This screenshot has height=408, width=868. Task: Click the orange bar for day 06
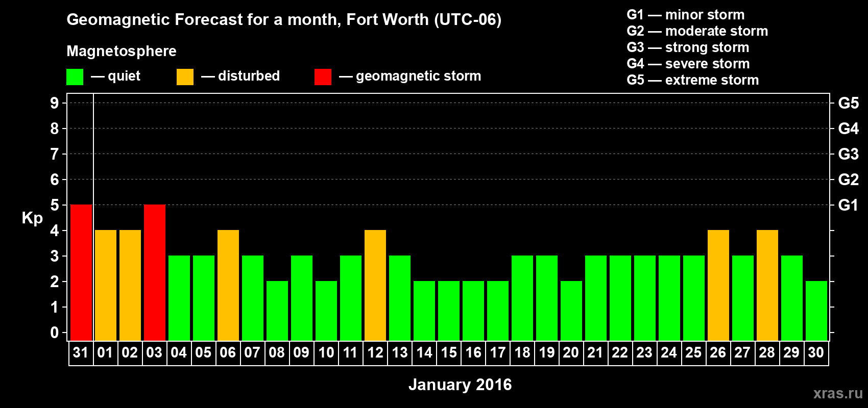[228, 286]
